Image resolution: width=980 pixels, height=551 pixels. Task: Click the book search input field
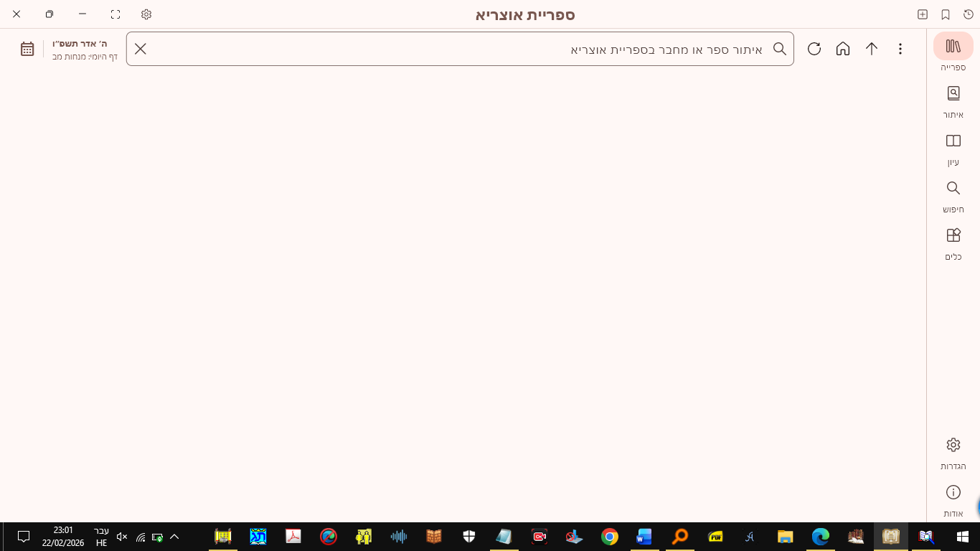(459, 49)
